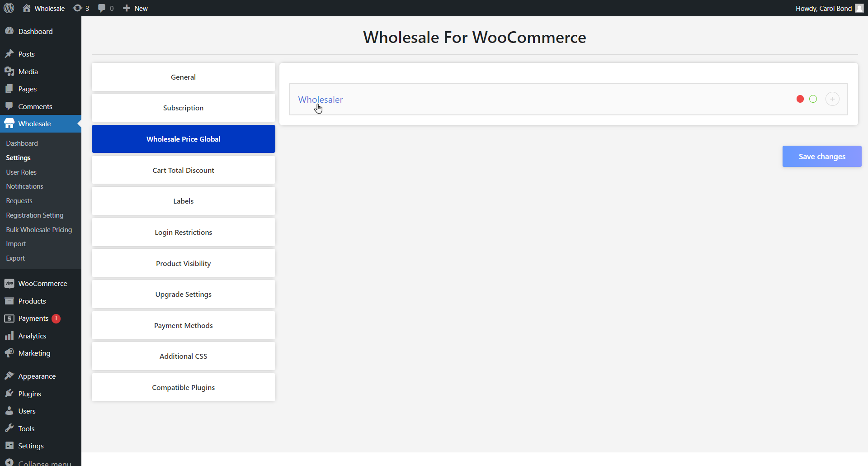Open the Import submenu item
The image size is (868, 466).
click(16, 244)
